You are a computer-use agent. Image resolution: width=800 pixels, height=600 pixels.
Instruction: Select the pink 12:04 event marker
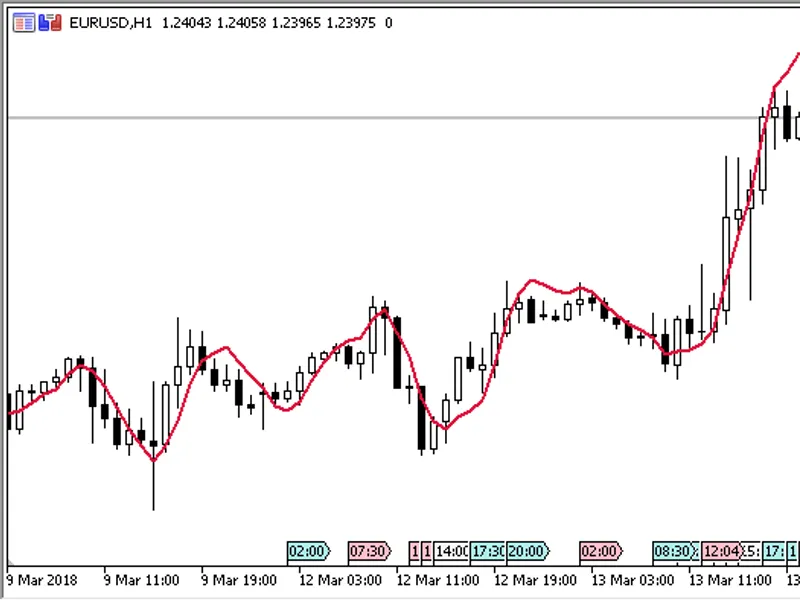(721, 551)
